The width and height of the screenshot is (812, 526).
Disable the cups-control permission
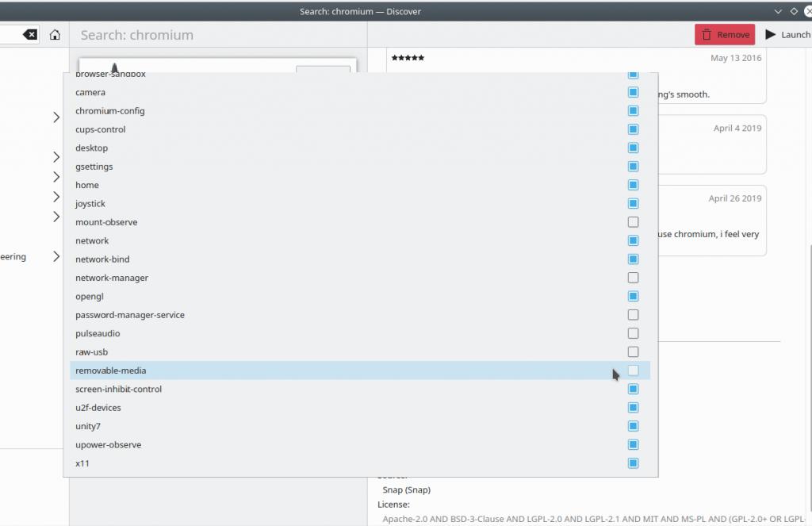[x=633, y=129]
